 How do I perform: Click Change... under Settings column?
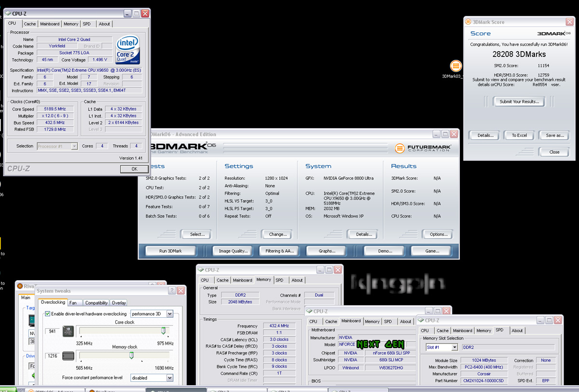pyautogui.click(x=277, y=234)
